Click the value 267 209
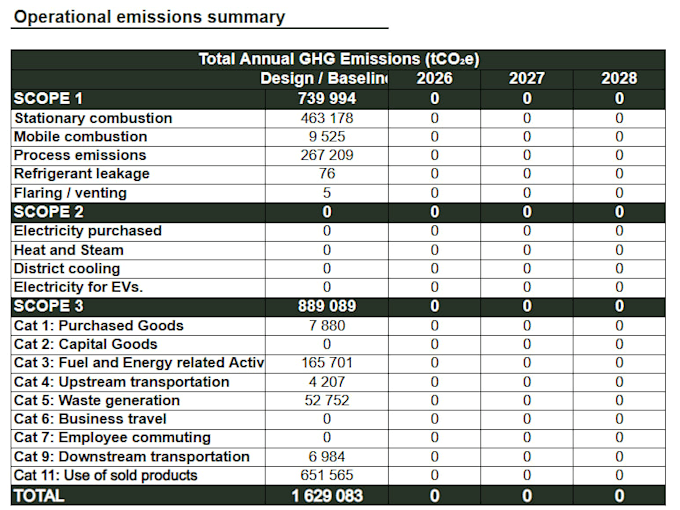 [x=327, y=155]
